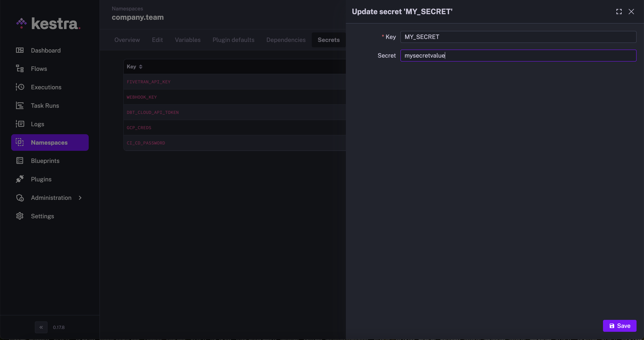Open the Plugin defaults tab
The width and height of the screenshot is (644, 340).
tap(233, 40)
